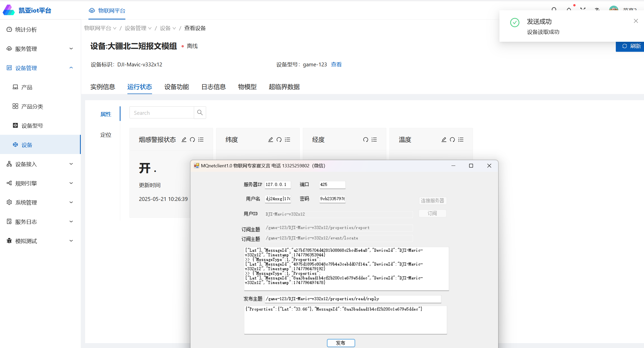The width and height of the screenshot is (644, 348).
Task: Open the list icon on 经度 card
Action: tap(374, 140)
